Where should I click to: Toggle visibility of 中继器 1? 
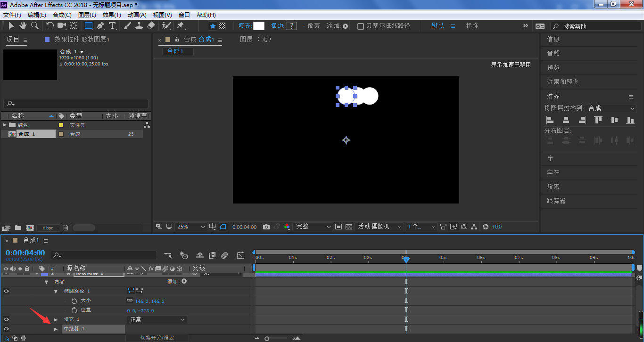(6, 329)
